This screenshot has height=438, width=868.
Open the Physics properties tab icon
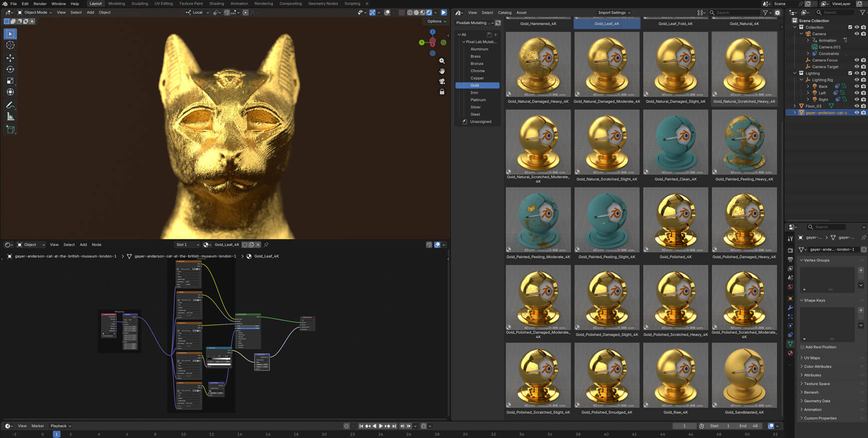(x=790, y=326)
